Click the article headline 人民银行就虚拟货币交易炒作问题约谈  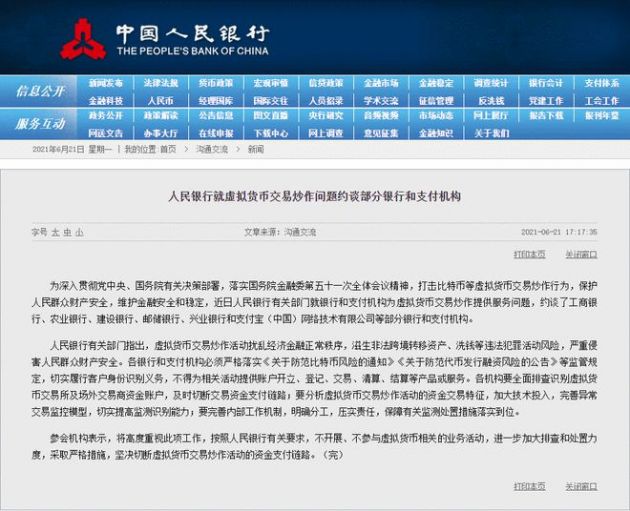point(314,196)
